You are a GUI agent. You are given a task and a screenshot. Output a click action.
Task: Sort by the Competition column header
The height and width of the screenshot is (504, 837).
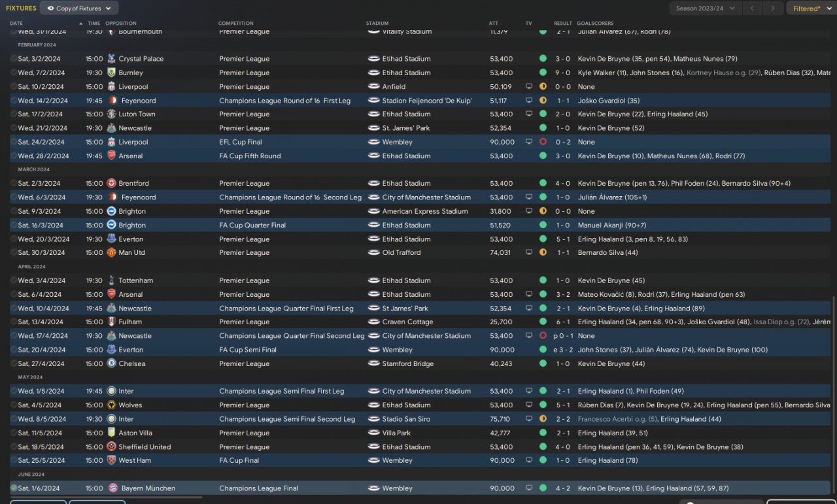236,24
